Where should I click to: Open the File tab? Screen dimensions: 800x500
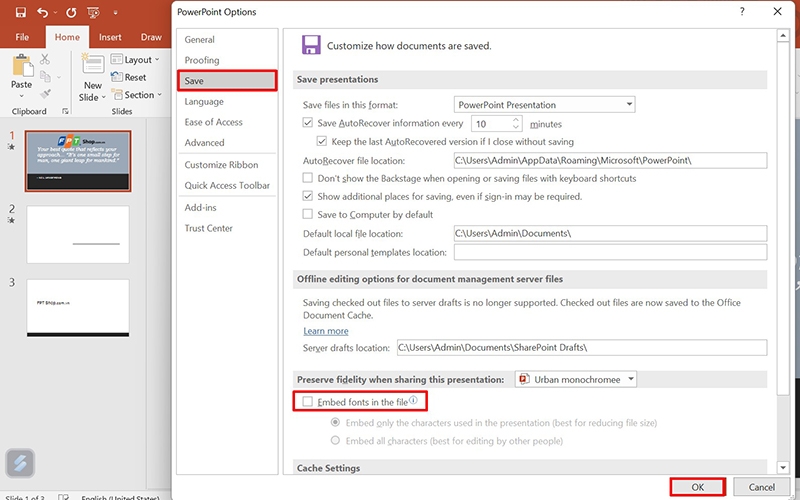coord(22,37)
